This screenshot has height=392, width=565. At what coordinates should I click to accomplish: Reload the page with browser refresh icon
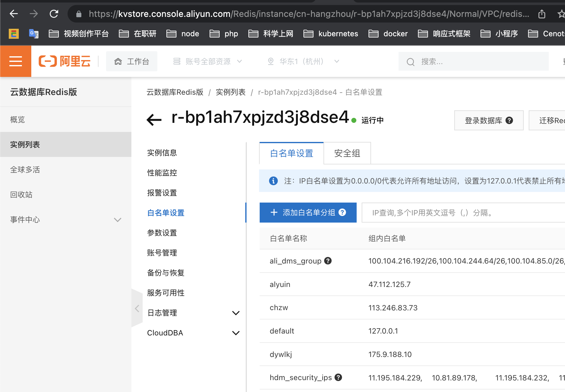54,14
